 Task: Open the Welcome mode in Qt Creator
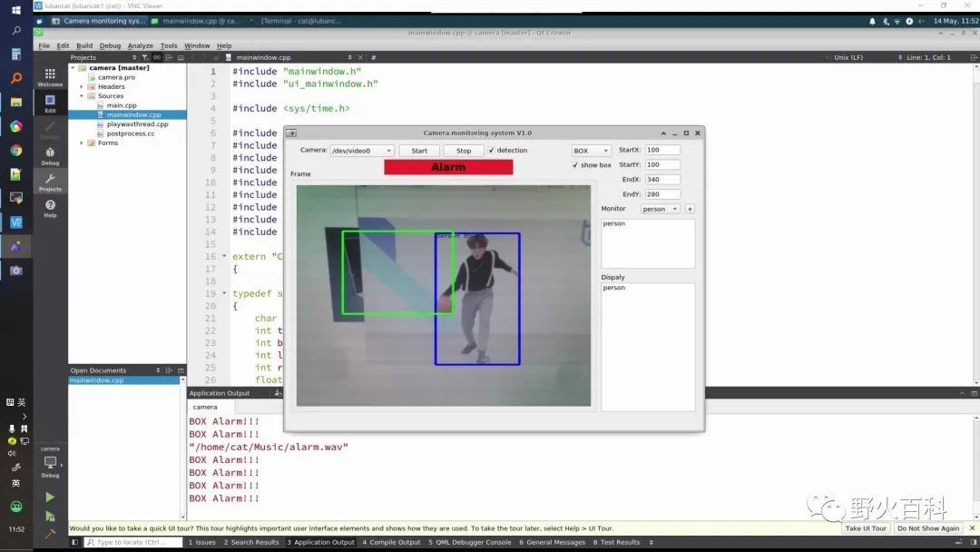pos(50,76)
